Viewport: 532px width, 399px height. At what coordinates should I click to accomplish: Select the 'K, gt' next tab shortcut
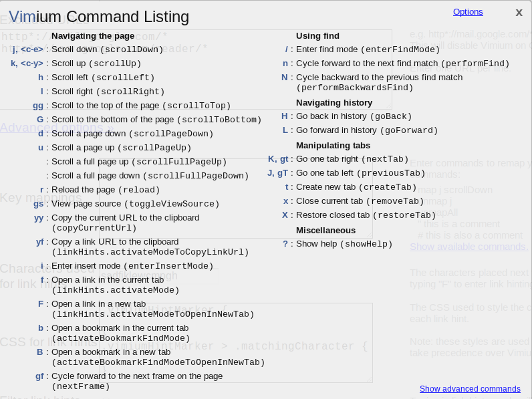(x=278, y=159)
